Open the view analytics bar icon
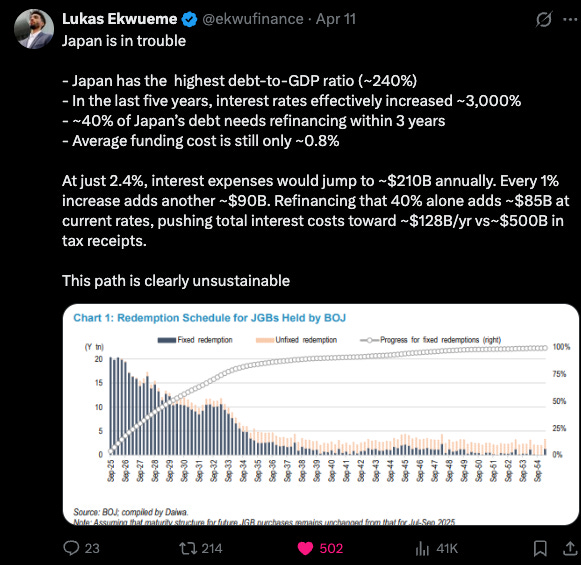581x565 pixels. [x=422, y=548]
